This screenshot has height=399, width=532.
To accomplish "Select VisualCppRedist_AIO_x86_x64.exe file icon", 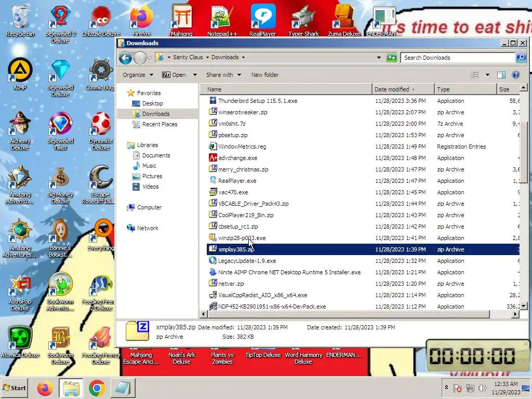I will coord(212,295).
